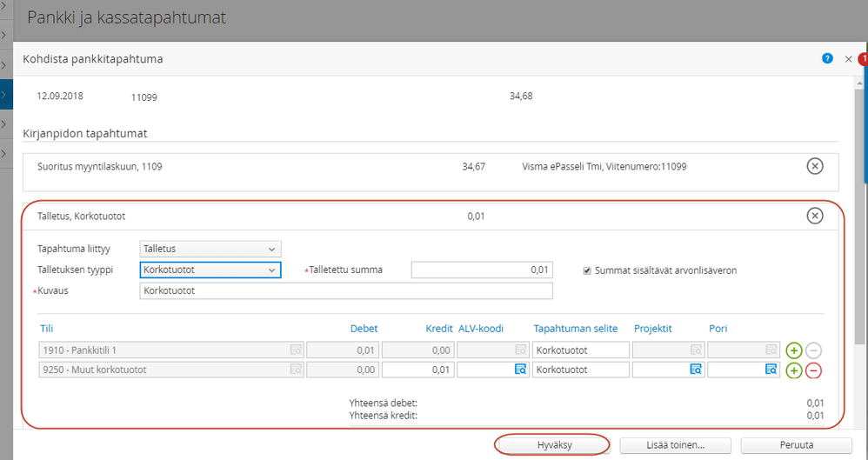Toggle Summat sisältävät arvonlisäveron checkbox
The width and height of the screenshot is (868, 460).
[588, 270]
